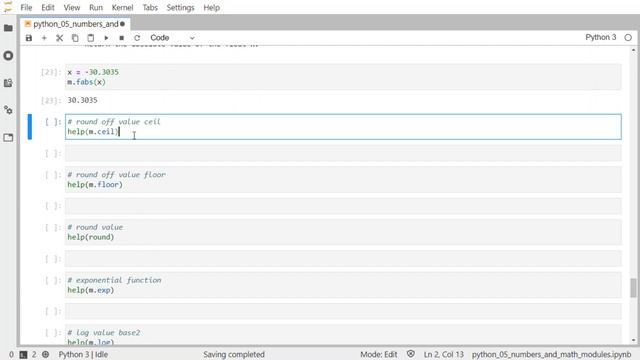The height and width of the screenshot is (360, 640).
Task: Open the Open Tabs sidebar icon
Action: [8, 138]
